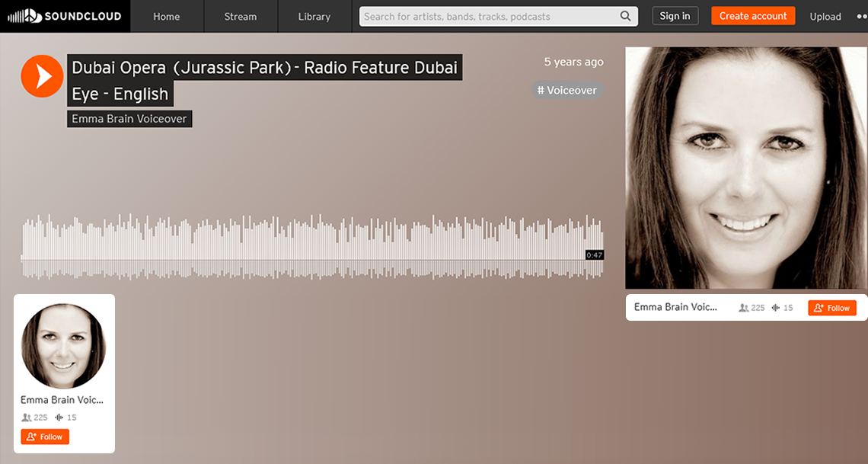Click the search magnifier icon

626,16
